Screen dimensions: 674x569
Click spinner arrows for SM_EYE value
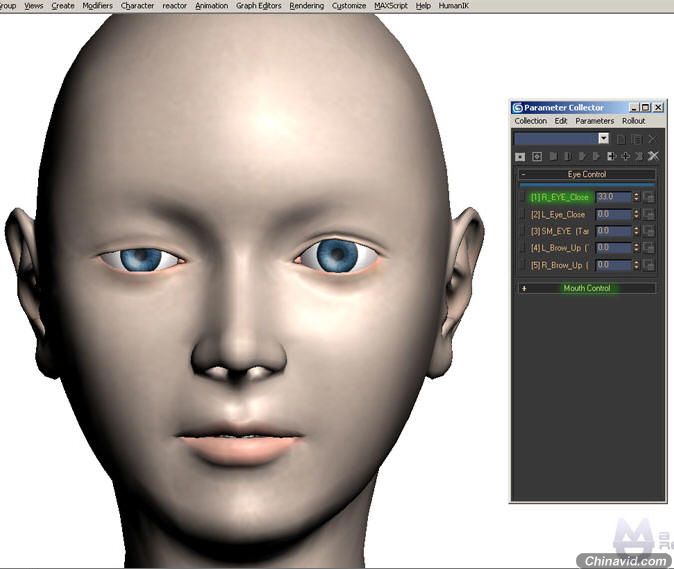pos(636,231)
